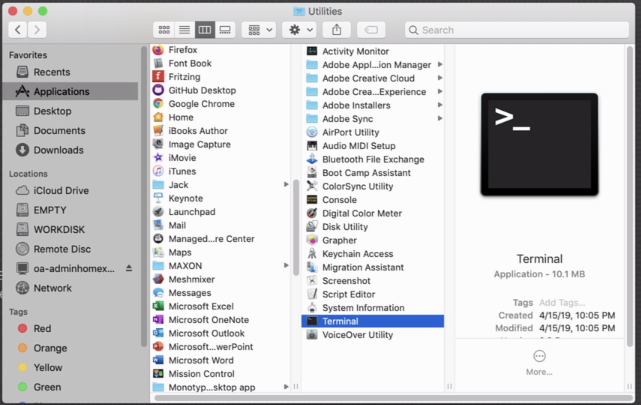The height and width of the screenshot is (405, 641).
Task: Click the Terminal preview thumbnail
Action: [539, 144]
